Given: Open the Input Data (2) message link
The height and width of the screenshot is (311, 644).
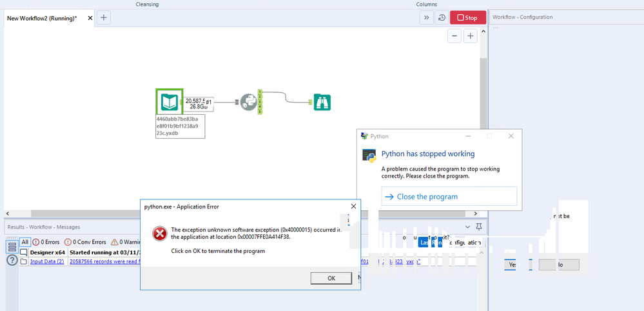Looking at the screenshot, I should pos(47,262).
